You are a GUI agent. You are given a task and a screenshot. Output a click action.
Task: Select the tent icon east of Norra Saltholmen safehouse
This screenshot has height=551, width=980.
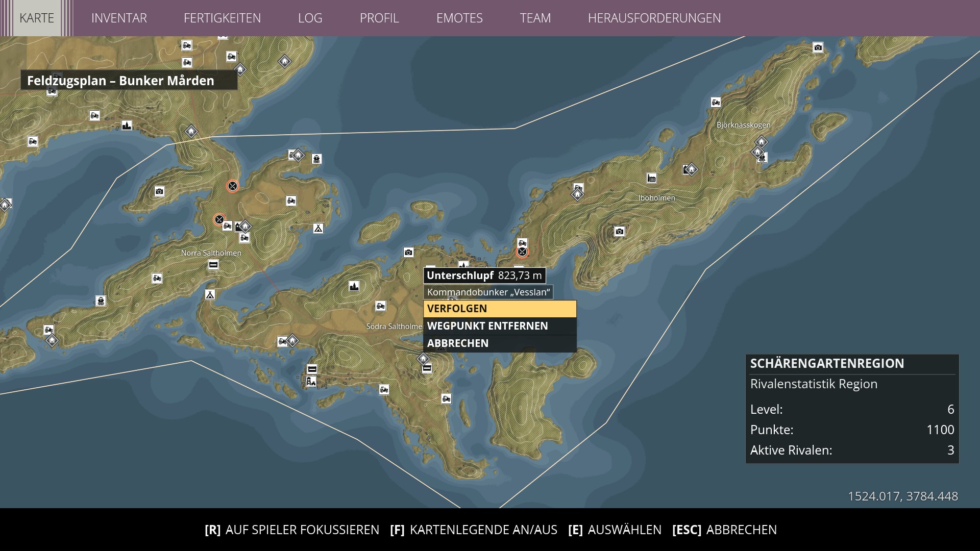[318, 228]
